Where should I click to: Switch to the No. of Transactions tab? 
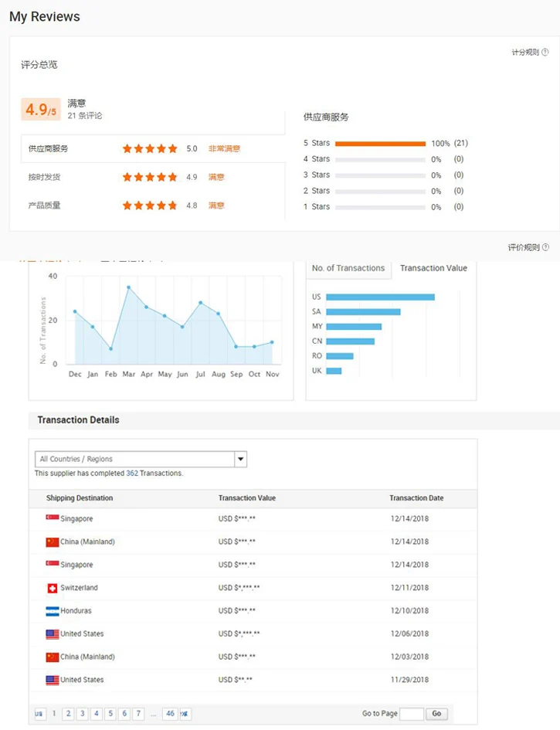click(x=348, y=268)
